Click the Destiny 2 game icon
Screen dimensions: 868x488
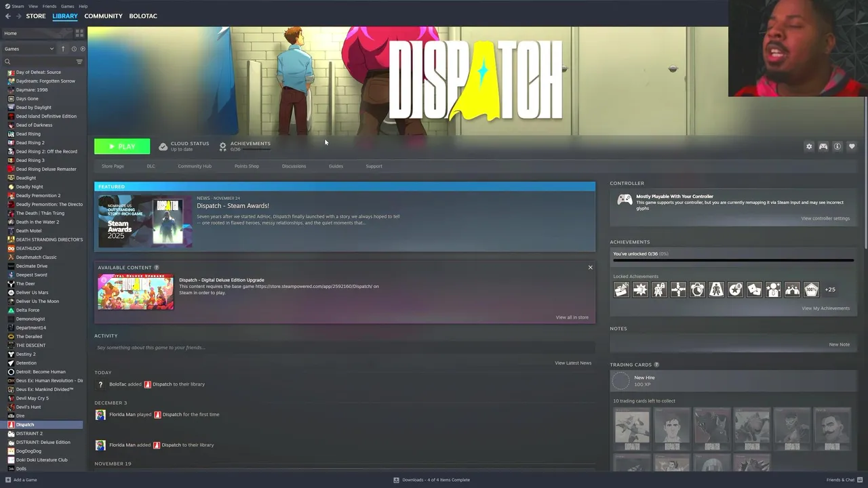pos(11,354)
